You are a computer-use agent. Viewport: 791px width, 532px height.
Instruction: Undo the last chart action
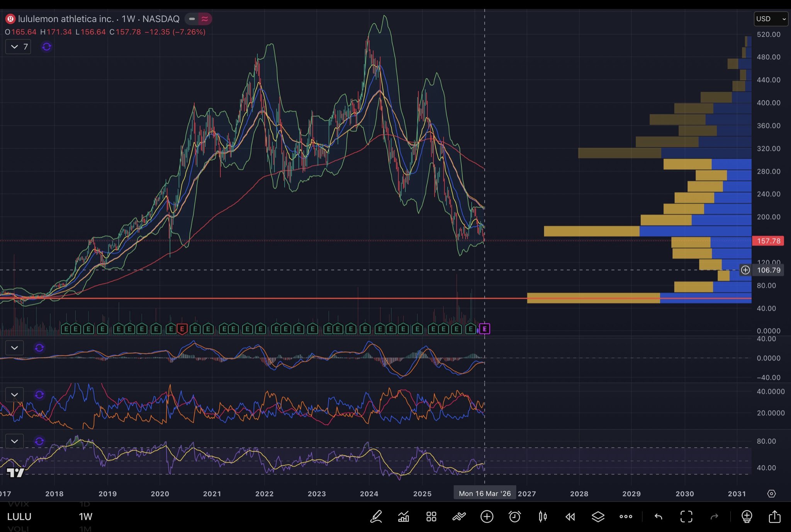[x=659, y=517]
